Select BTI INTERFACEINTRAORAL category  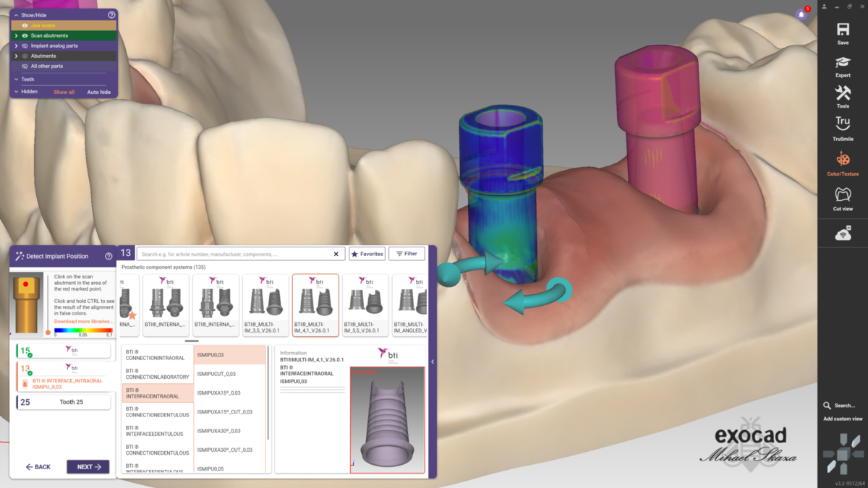point(157,393)
